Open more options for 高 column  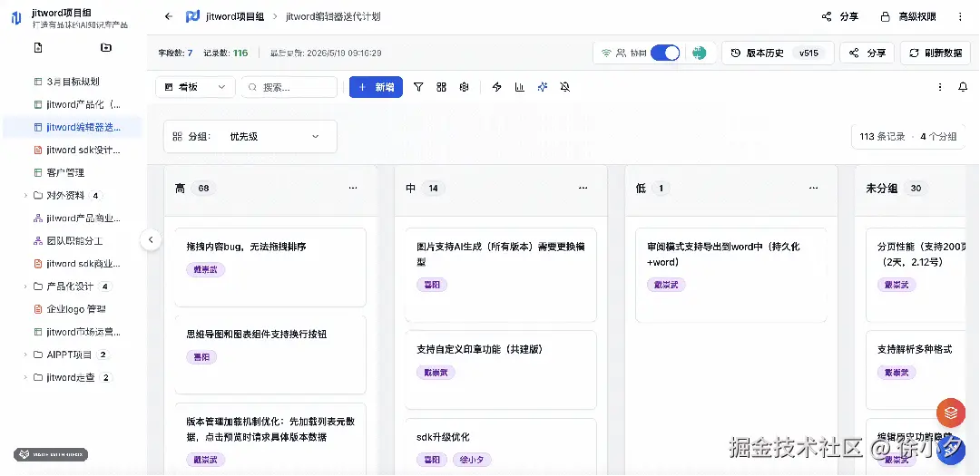pos(353,188)
